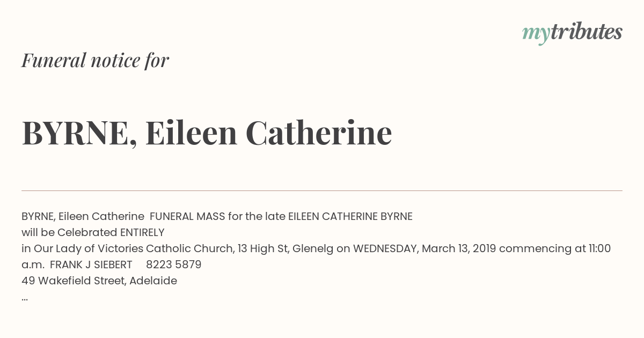This screenshot has width=644, height=338.
Task: Click the horizontal divider line under the title
Action: coord(322,190)
